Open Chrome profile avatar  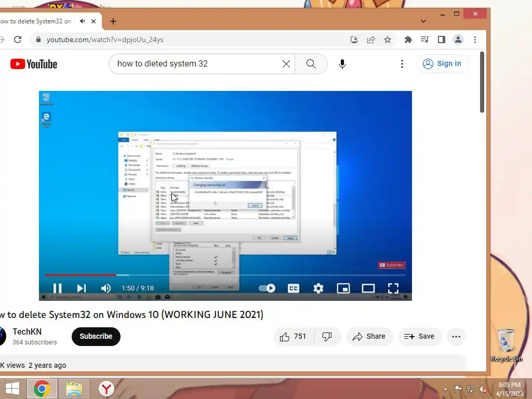(x=458, y=39)
